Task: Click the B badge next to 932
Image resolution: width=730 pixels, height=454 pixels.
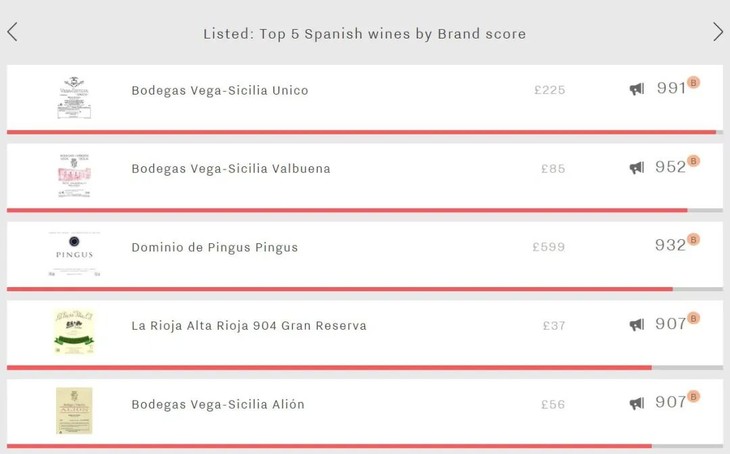Action: coord(694,240)
